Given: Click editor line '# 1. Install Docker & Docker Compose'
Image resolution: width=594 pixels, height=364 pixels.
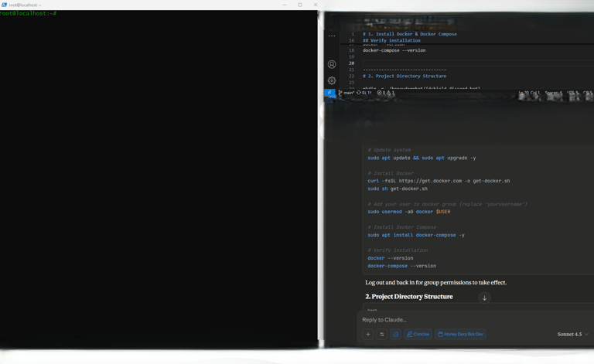Looking at the screenshot, I should tap(409, 34).
